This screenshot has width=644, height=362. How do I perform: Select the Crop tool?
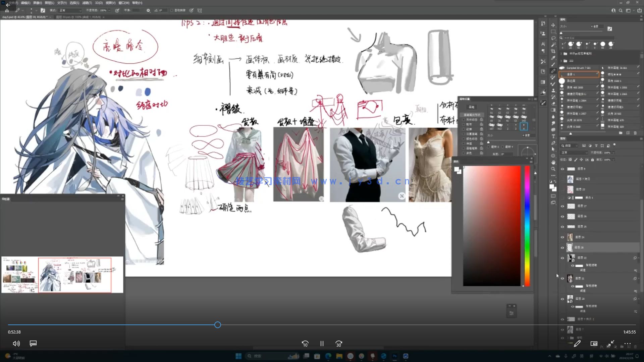[x=553, y=51]
